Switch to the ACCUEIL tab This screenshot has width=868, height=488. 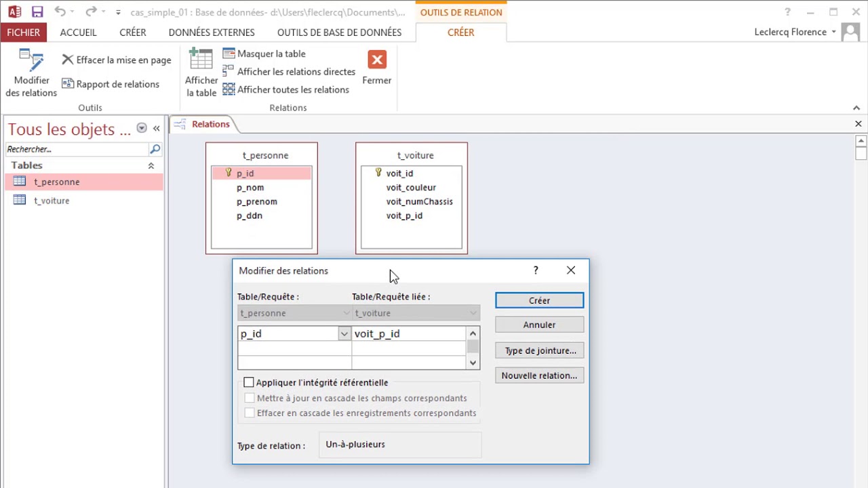coord(78,32)
